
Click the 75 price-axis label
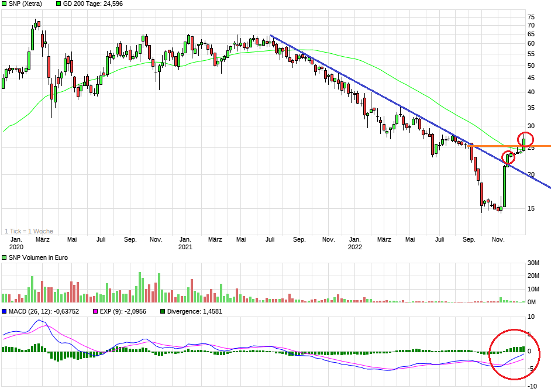[531, 17]
